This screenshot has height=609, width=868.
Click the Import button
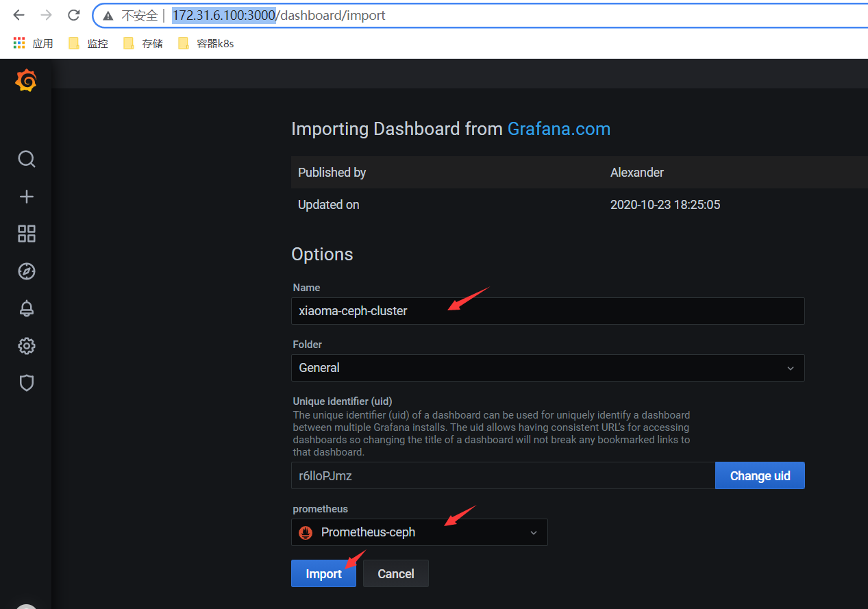pos(323,574)
